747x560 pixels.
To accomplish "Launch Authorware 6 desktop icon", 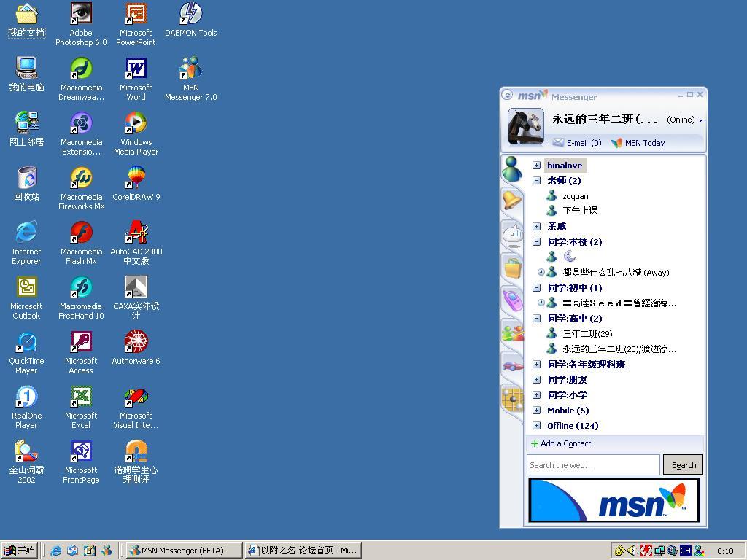I will click(x=136, y=348).
